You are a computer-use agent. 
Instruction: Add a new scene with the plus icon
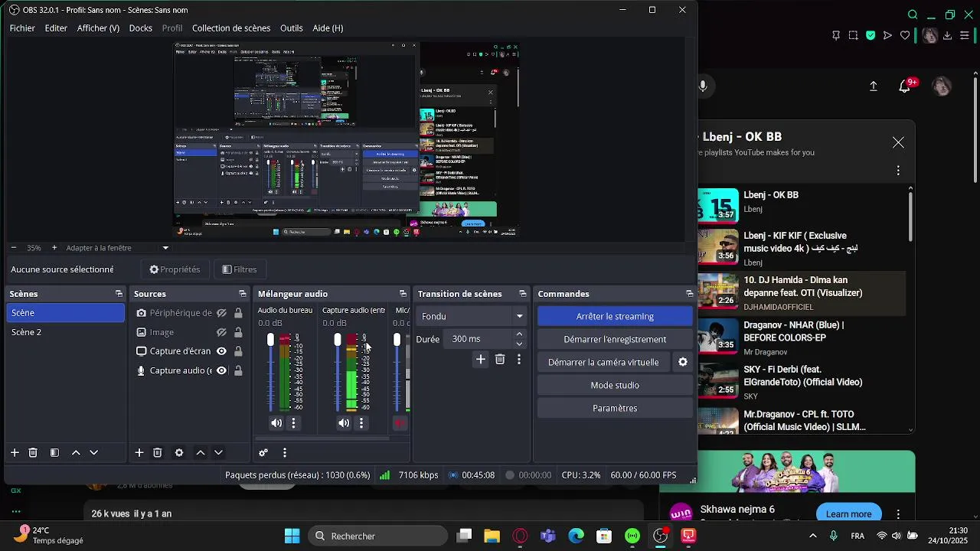tap(15, 453)
